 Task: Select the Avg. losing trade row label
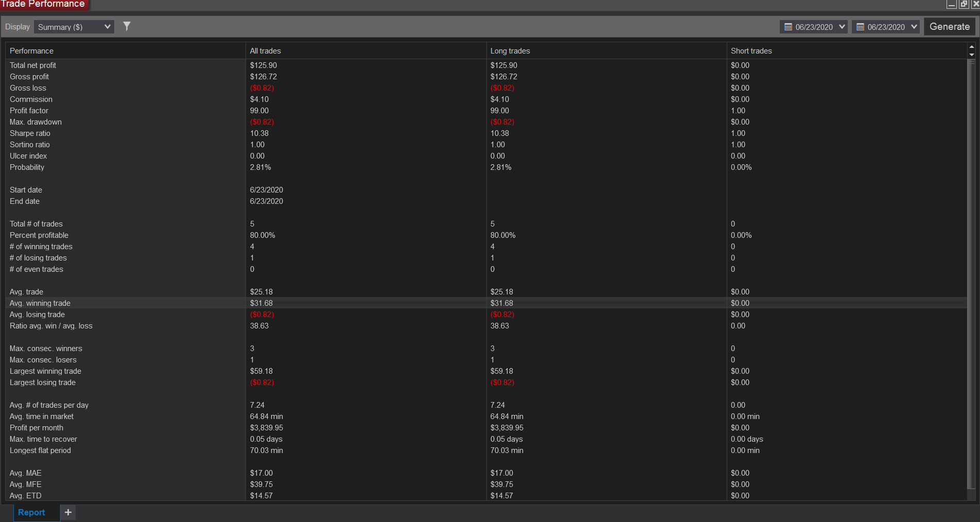(x=37, y=315)
